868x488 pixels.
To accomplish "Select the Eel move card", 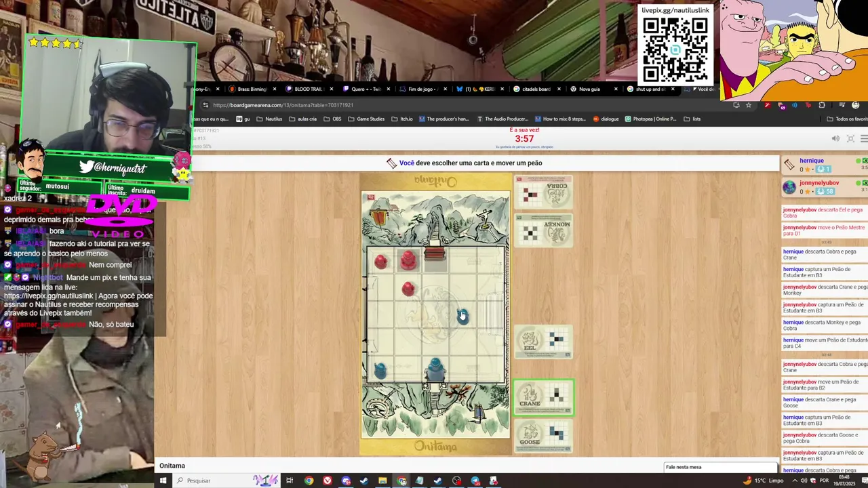I will pos(543,342).
